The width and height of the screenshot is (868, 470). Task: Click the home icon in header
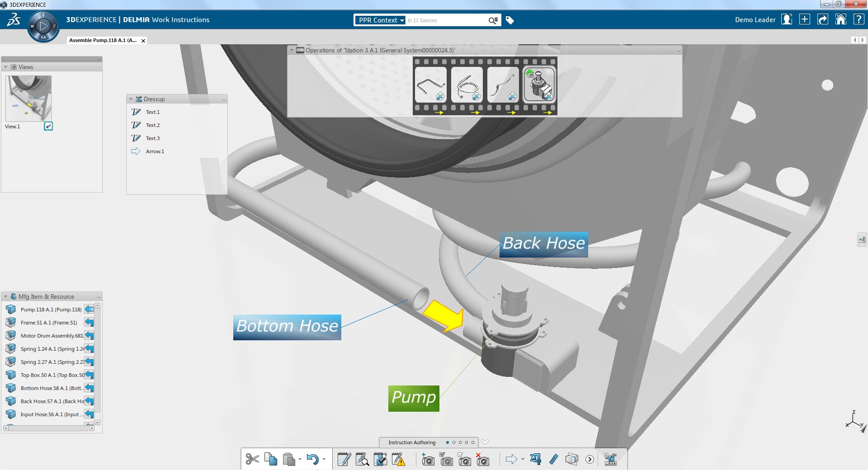point(841,19)
